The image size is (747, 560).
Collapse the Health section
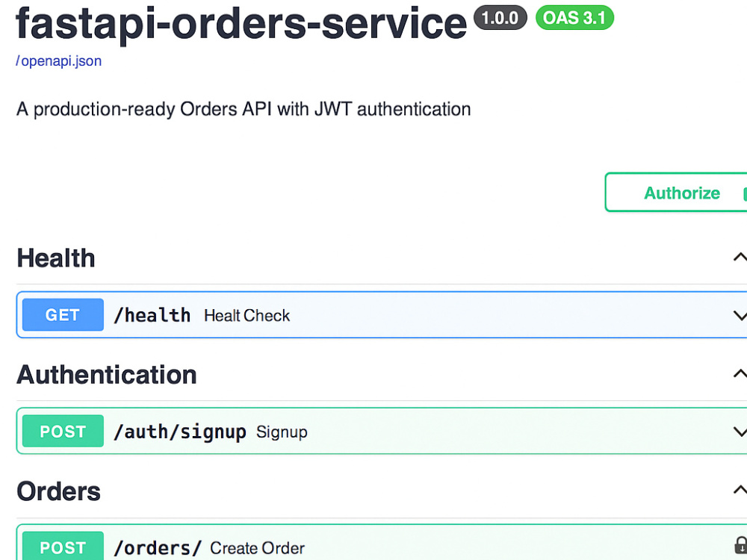coord(740,258)
